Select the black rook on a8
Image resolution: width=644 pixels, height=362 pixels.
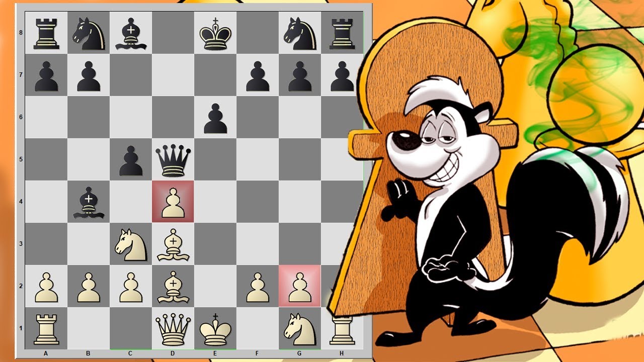coord(46,33)
